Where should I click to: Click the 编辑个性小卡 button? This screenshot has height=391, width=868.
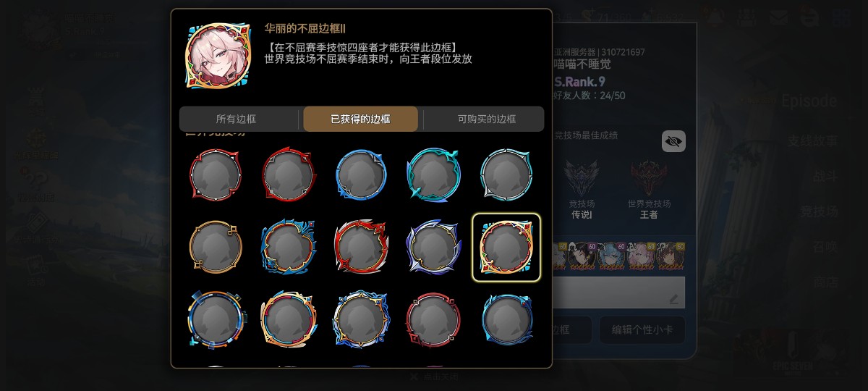(x=642, y=329)
